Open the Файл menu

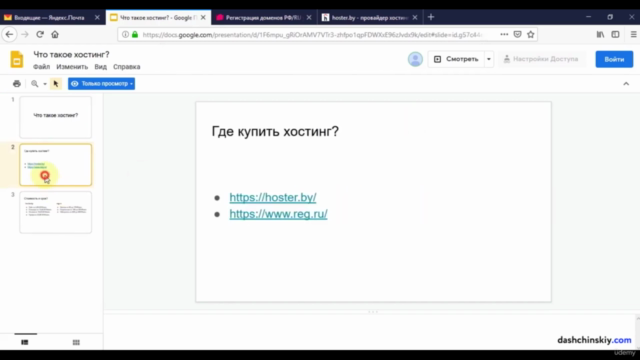pos(42,67)
